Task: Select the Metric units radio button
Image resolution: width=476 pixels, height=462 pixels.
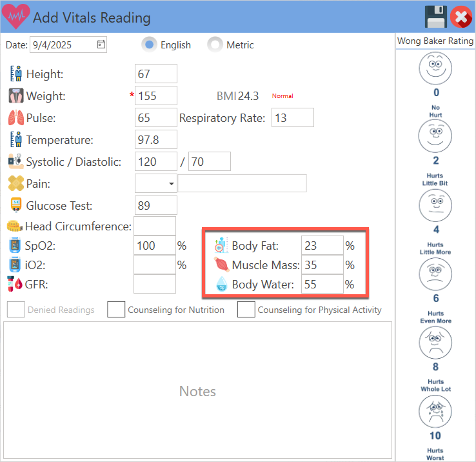Action: pos(215,45)
